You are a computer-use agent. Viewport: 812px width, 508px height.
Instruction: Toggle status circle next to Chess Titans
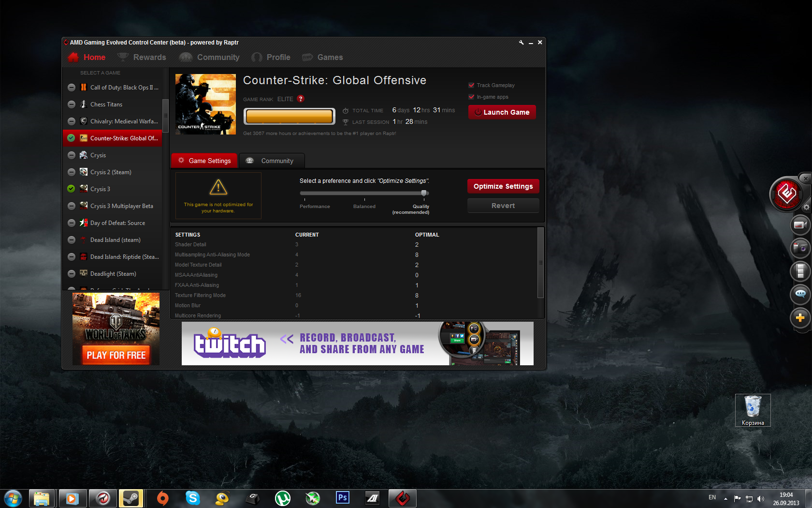pos(71,105)
